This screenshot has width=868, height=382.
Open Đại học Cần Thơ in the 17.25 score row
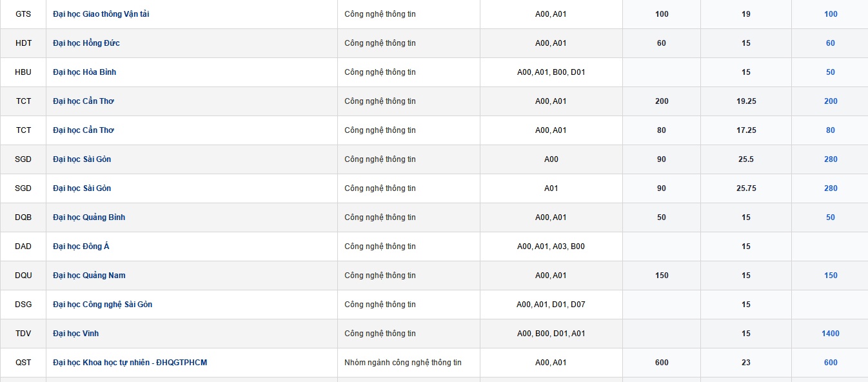coord(83,130)
